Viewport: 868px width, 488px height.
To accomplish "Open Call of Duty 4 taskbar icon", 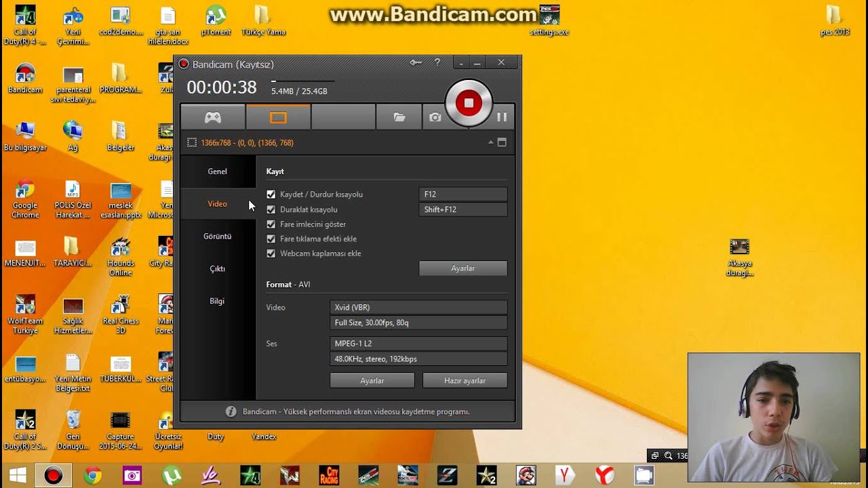I will click(250, 475).
